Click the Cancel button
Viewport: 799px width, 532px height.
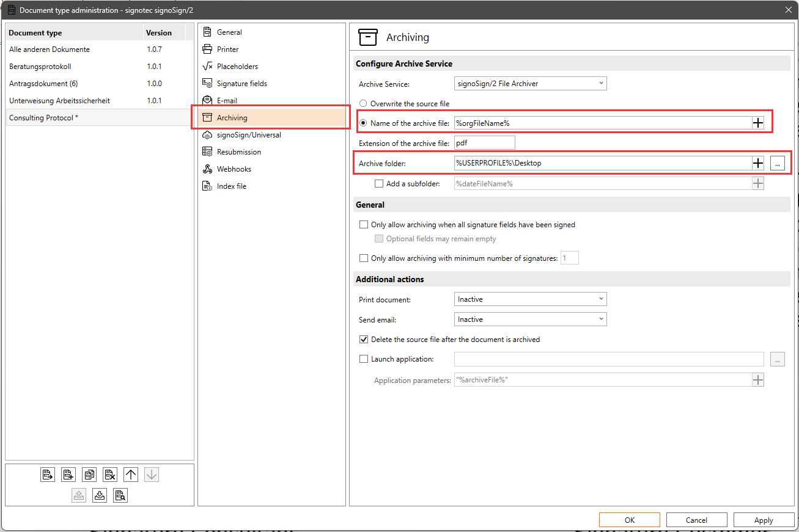click(697, 520)
